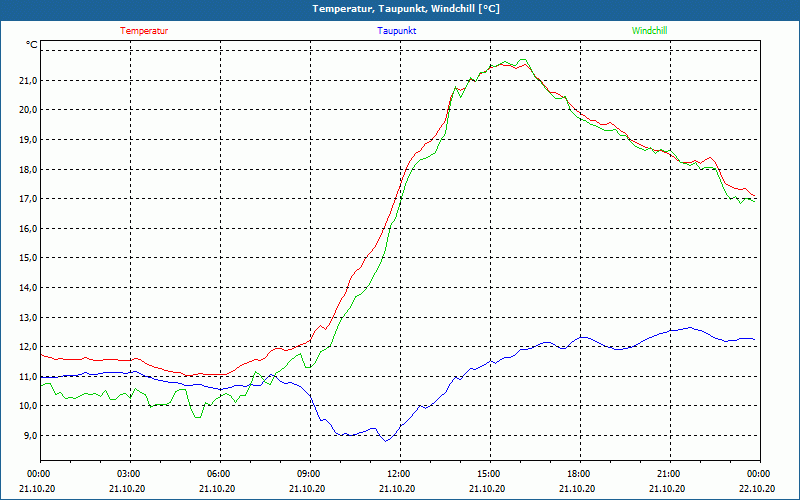Click the 14,0 y-axis value
The height and width of the screenshot is (500, 800).
pyautogui.click(x=29, y=287)
